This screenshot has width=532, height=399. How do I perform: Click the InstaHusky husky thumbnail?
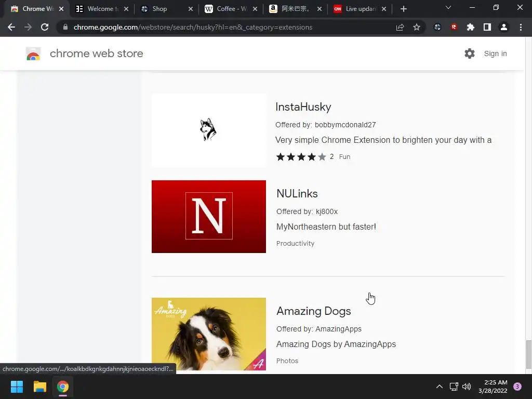click(x=209, y=130)
